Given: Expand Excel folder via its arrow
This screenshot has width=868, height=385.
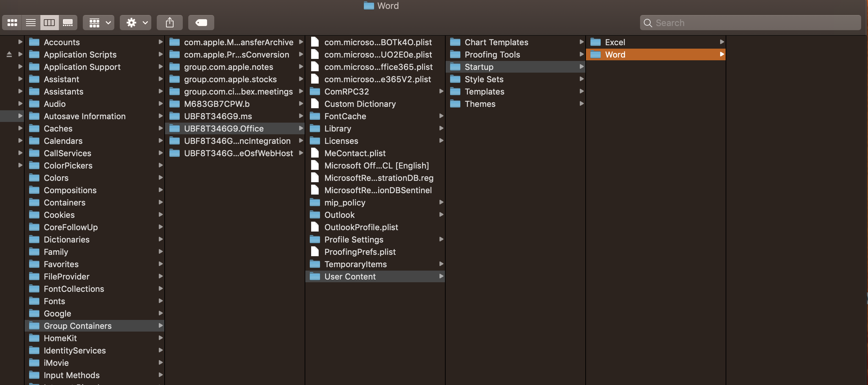Looking at the screenshot, I should (722, 42).
